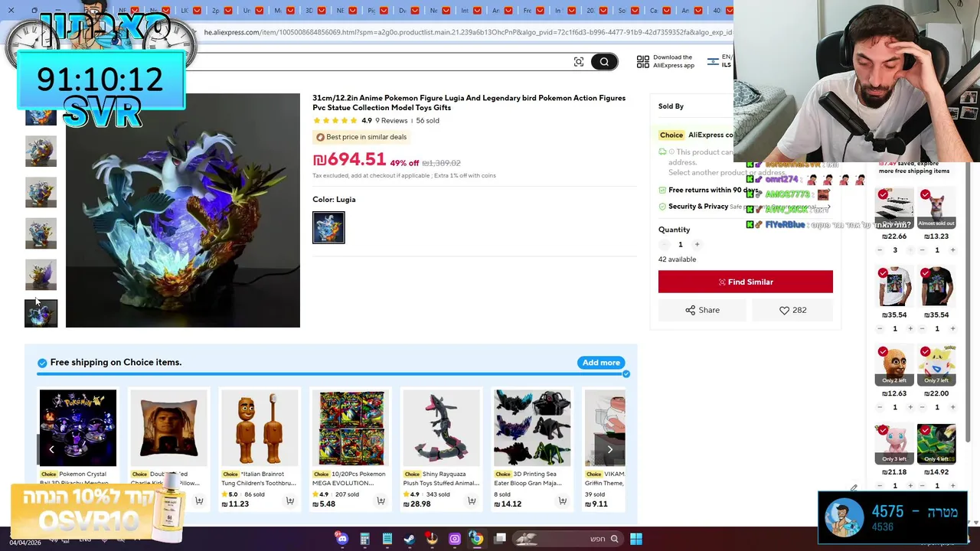
Task: Click the find-similar icon inside the red button
Action: click(722, 282)
